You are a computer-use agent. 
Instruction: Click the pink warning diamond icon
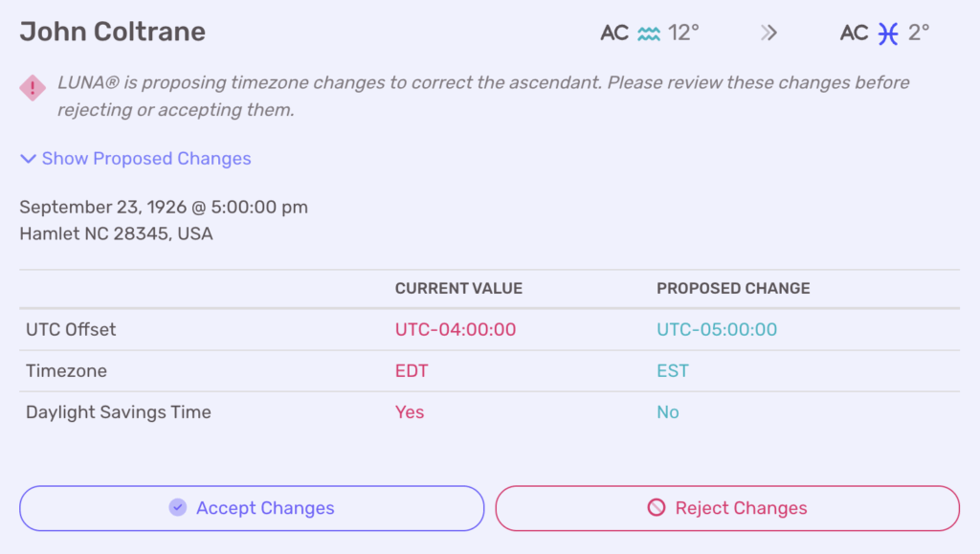(33, 88)
